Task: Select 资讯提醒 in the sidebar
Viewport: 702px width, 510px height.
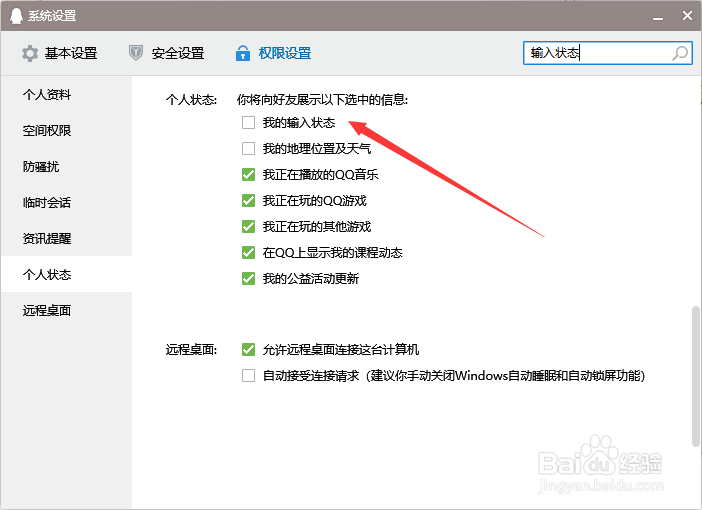Action: coord(66,238)
